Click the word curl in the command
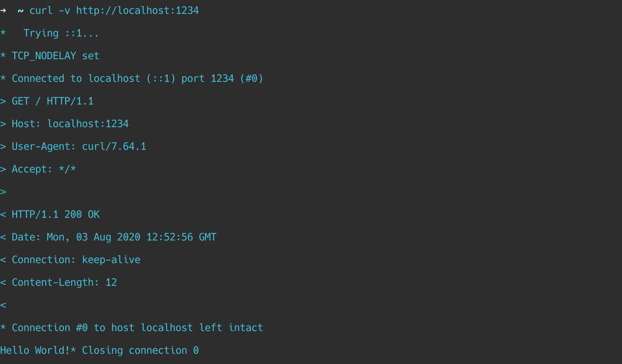This screenshot has width=622, height=364. coord(41,11)
